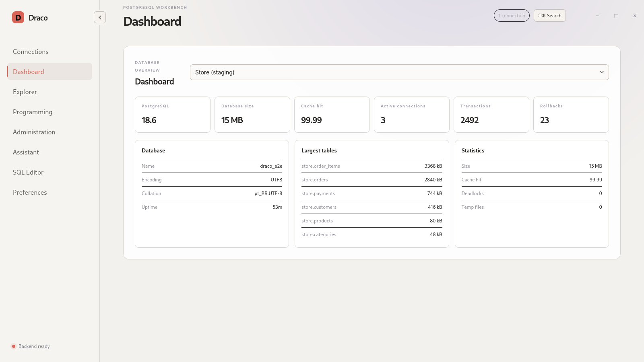Open the ⌘K Search button
Viewport: 644px width, 362px height.
[550, 16]
